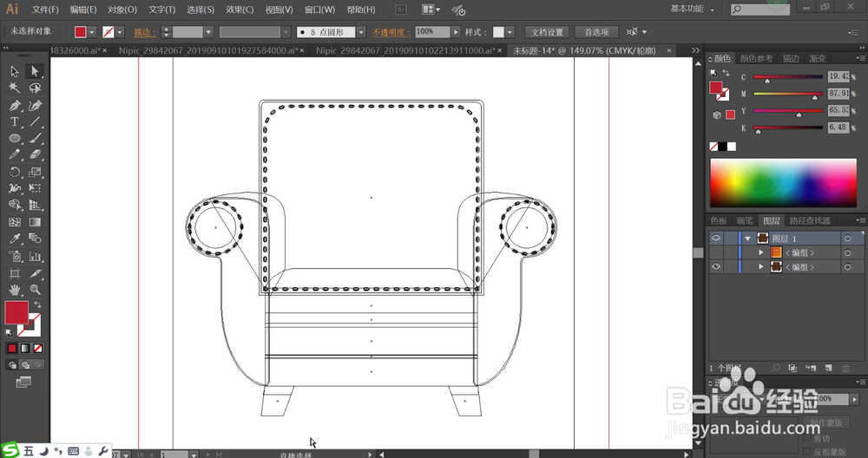Click the 描边 link in control bar
Screen dimensions: 868x458
point(143,32)
